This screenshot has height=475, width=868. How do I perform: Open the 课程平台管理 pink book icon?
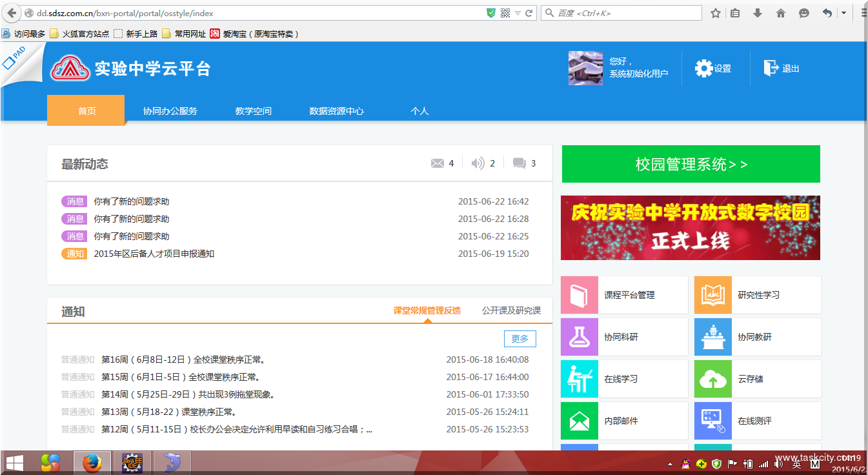(579, 294)
